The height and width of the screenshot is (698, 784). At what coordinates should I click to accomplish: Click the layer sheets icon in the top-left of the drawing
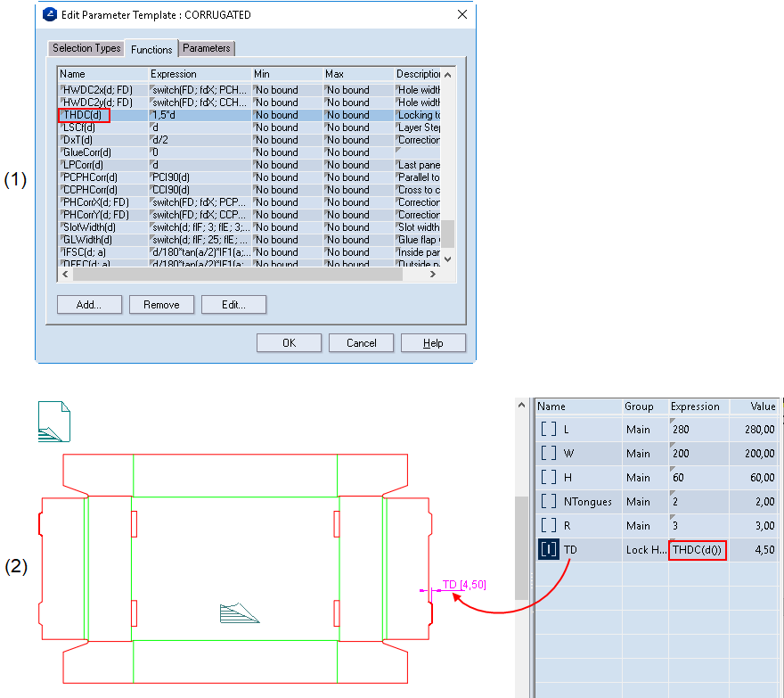coord(53,423)
